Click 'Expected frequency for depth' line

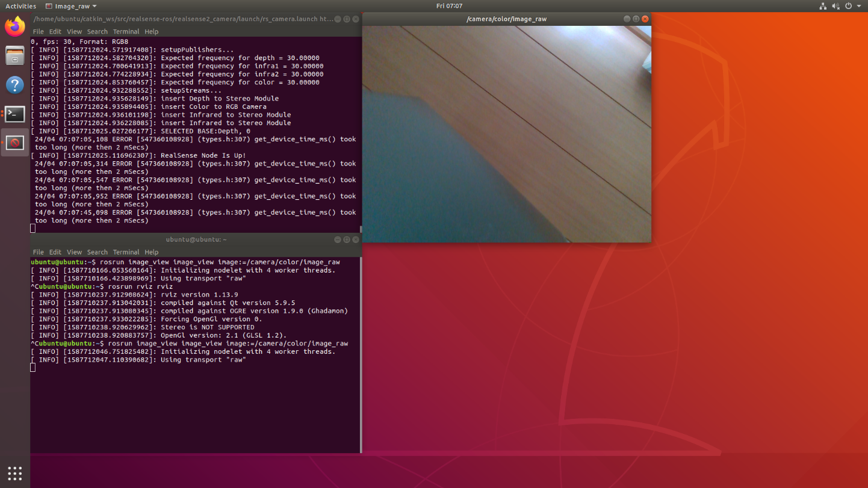175,58
